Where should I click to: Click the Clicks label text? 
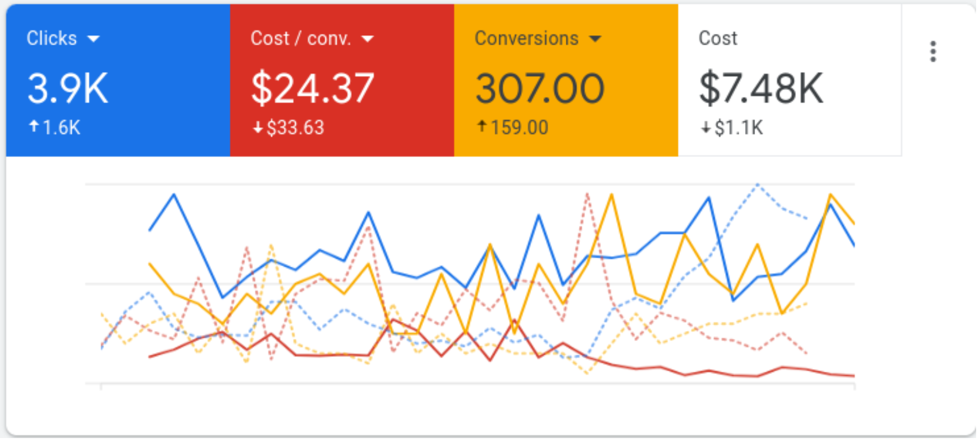52,38
